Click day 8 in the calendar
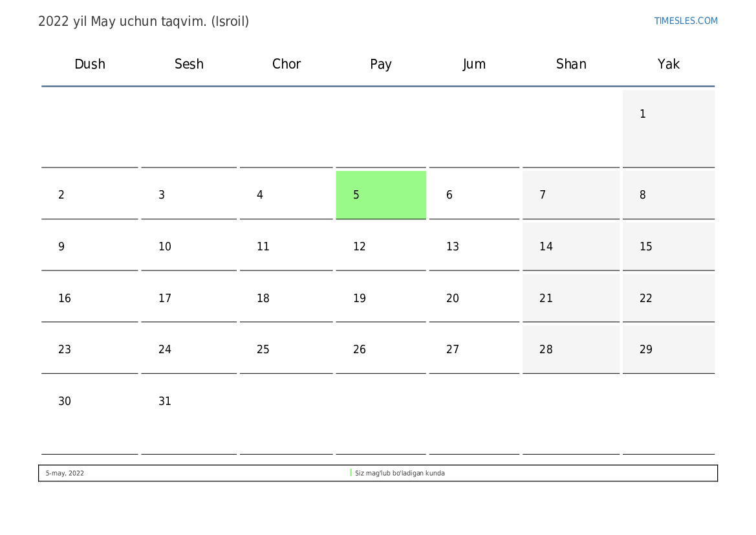This screenshot has height=535, width=756. click(x=669, y=195)
